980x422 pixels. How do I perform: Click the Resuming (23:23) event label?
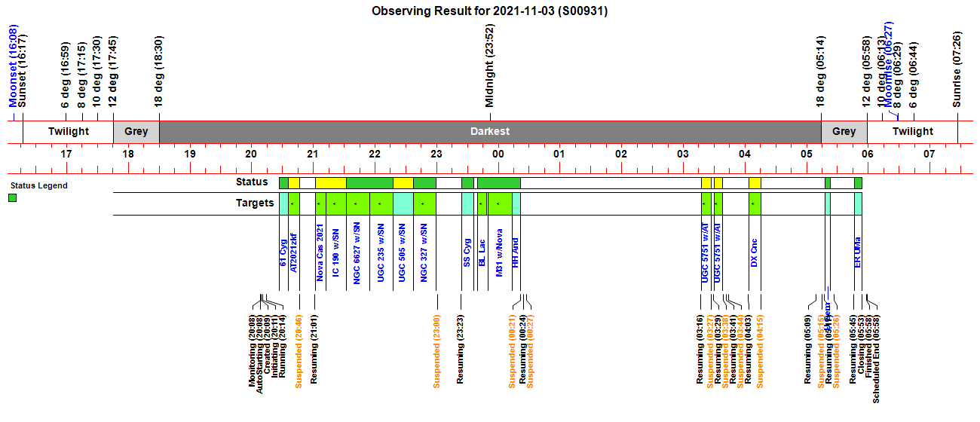click(x=460, y=348)
